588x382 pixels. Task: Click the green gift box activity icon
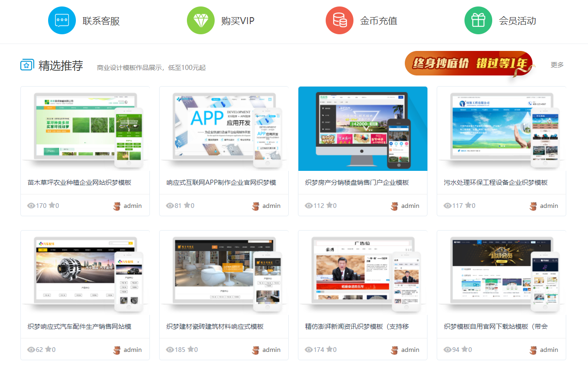[478, 20]
